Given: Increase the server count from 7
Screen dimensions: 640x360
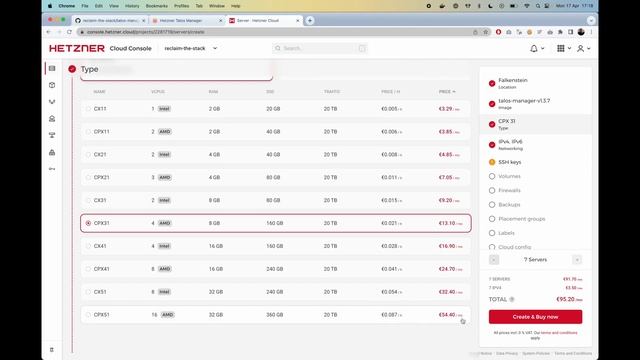Looking at the screenshot, I should 577,260.
